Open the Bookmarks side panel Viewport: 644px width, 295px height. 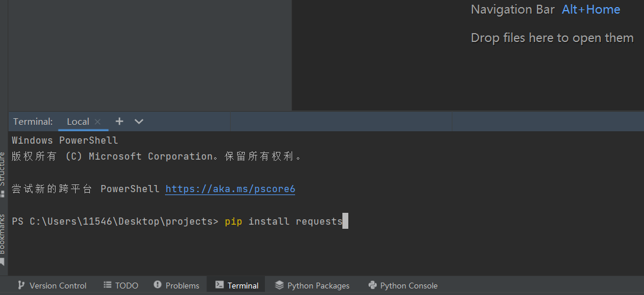point(3,239)
